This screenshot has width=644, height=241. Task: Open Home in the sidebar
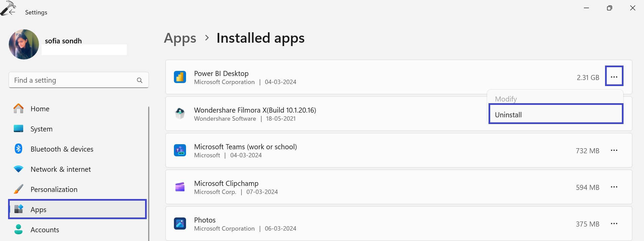click(x=40, y=109)
